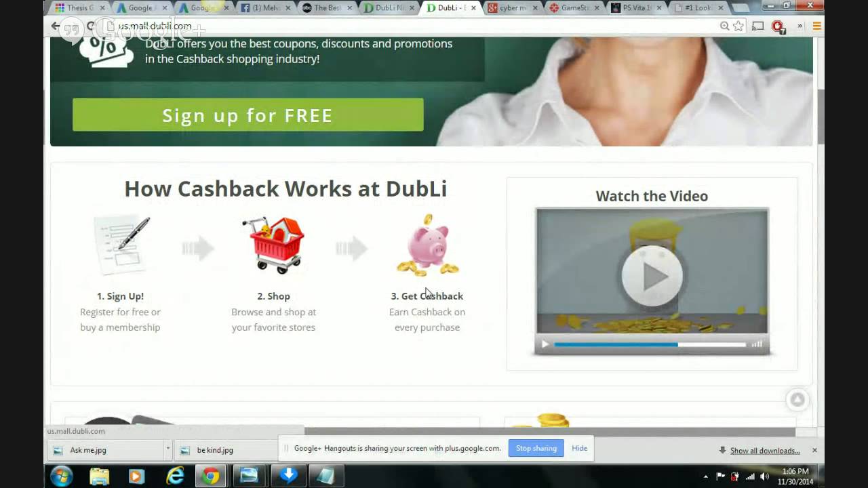Click the Chrome taskbar icon
This screenshot has width=868, height=488.
212,476
